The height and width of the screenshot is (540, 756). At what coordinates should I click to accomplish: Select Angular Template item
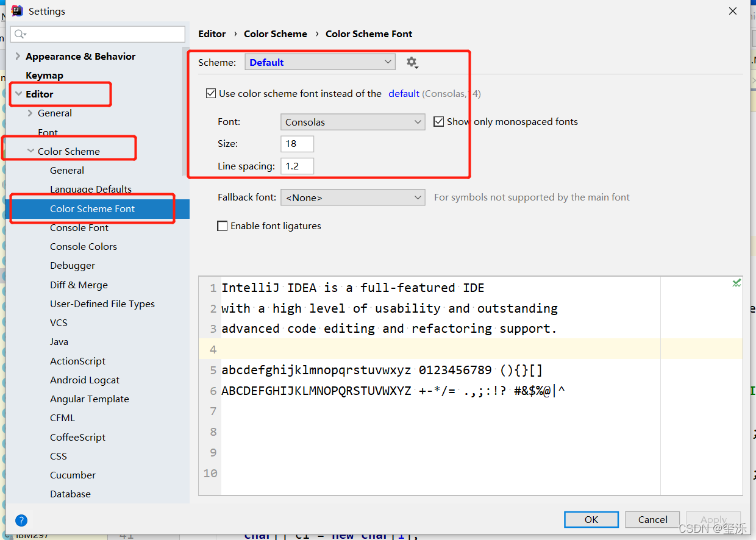pos(90,399)
